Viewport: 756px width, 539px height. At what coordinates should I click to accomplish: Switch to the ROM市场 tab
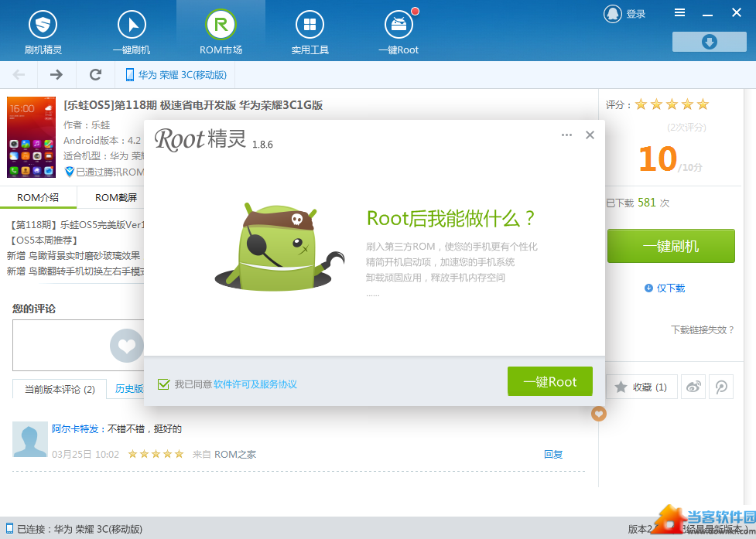coord(221,31)
